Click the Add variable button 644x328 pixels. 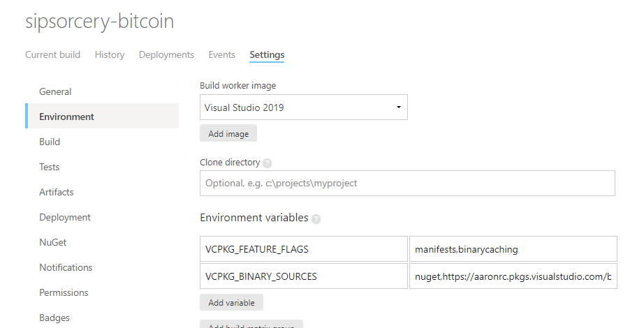[x=231, y=303]
